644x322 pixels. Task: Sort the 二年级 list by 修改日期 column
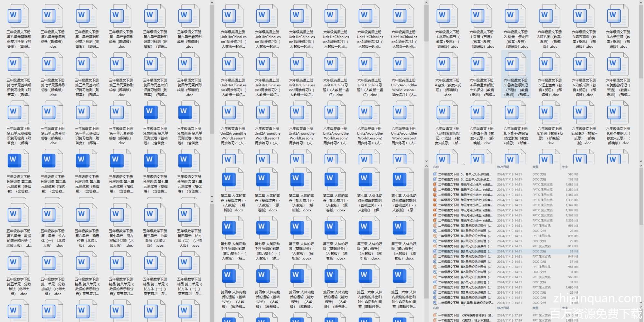pos(503,167)
